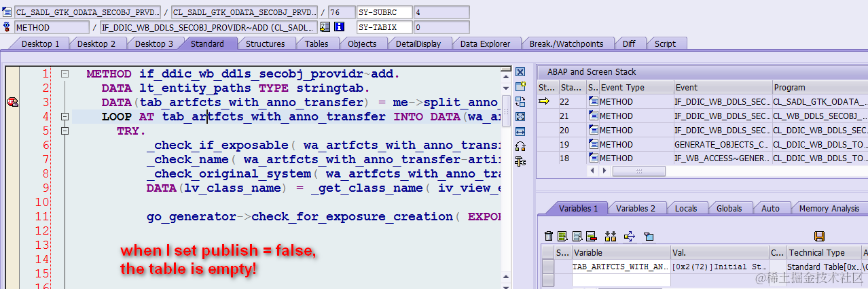Switch to the Desktop 3 tab
Image resolution: width=868 pixels, height=289 pixels.
coord(153,44)
